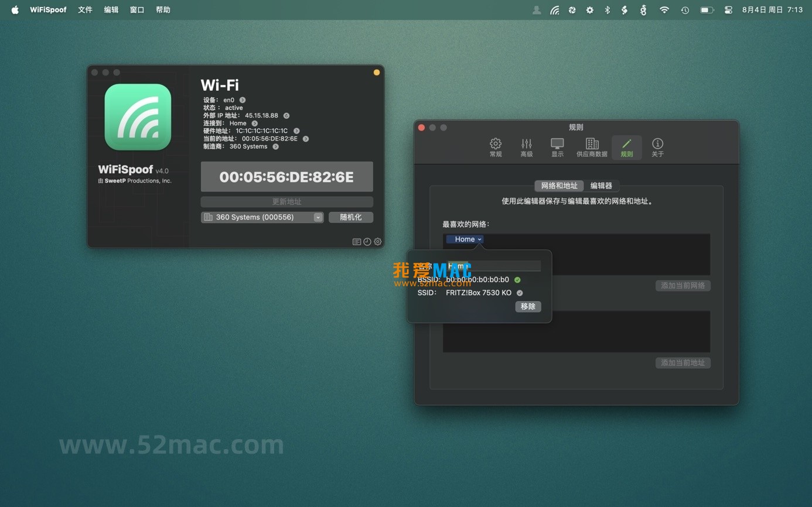Expand the arrow next to device en0
812x507 pixels.
pyautogui.click(x=243, y=100)
